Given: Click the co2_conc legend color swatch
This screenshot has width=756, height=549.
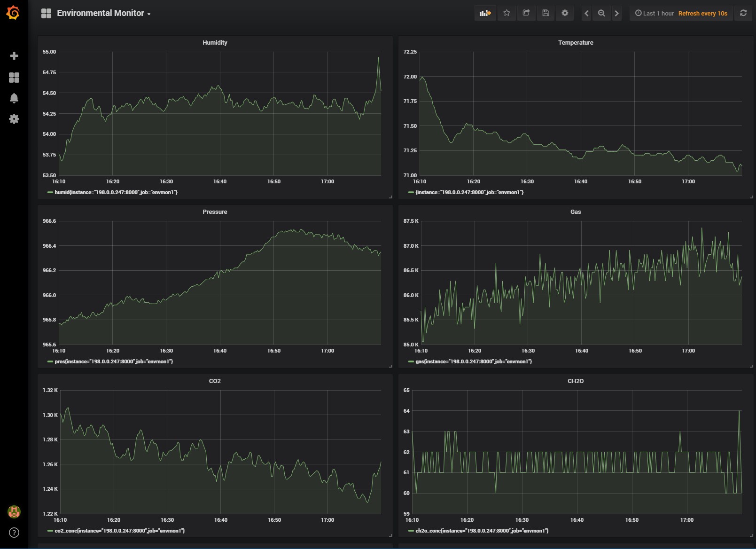Looking at the screenshot, I should 50,531.
